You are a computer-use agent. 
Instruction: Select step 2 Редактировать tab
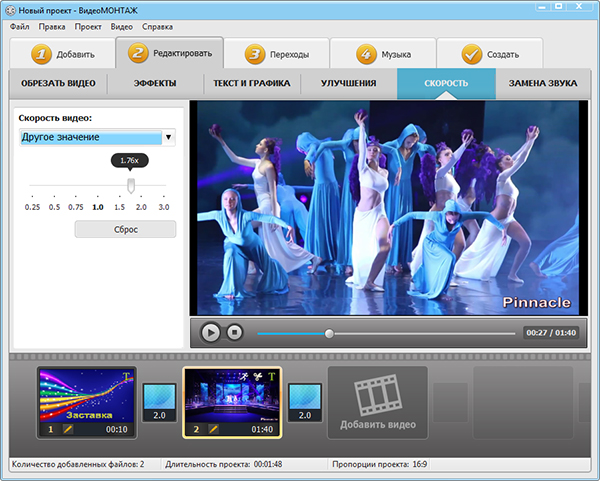[x=170, y=53]
